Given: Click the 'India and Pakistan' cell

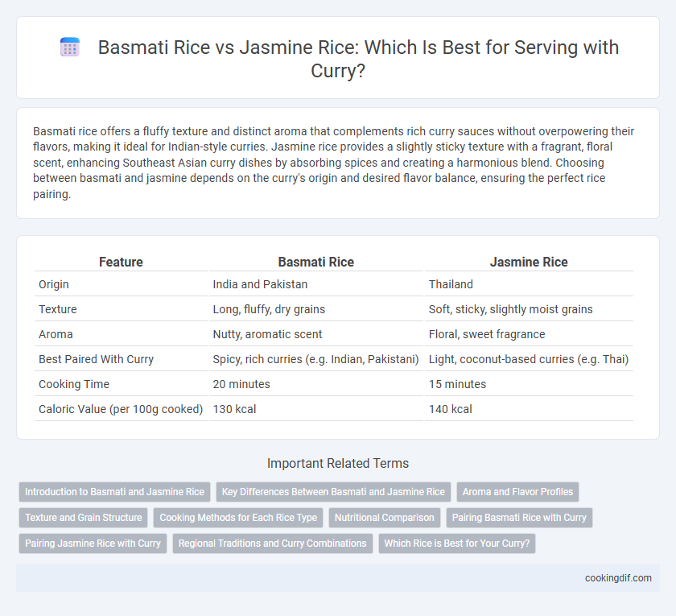Looking at the screenshot, I should pos(316,284).
